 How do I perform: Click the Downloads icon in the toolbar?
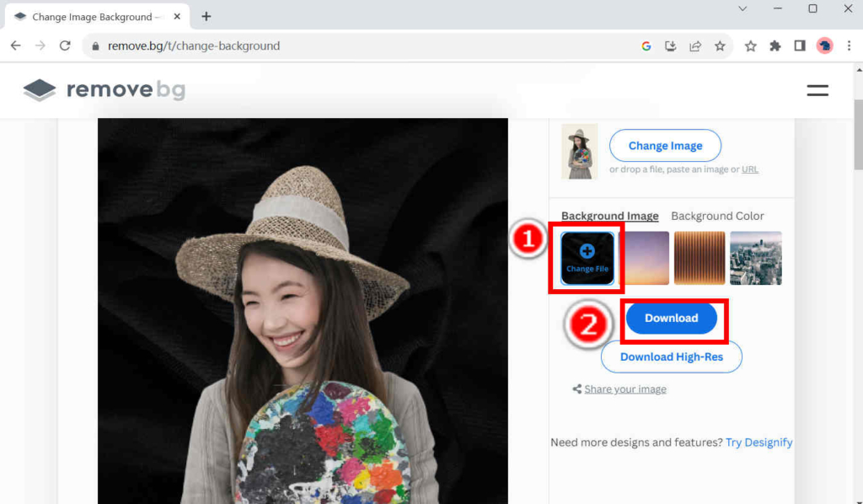(x=670, y=46)
